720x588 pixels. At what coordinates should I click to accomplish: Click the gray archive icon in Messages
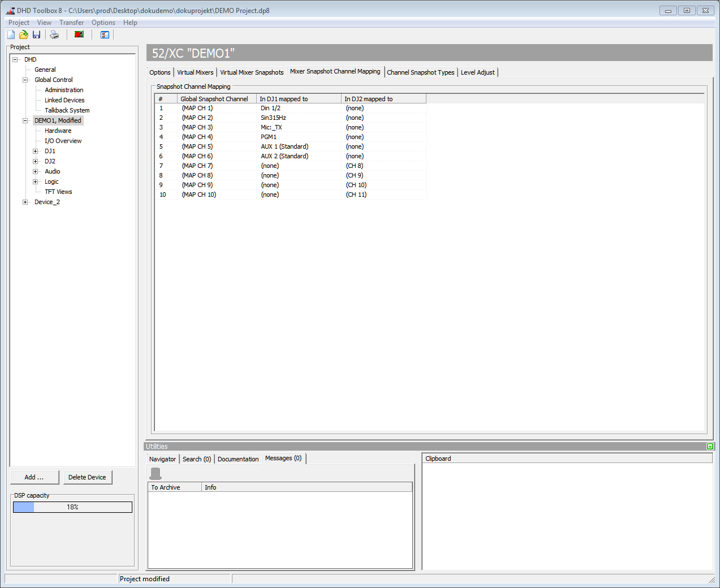[x=156, y=474]
